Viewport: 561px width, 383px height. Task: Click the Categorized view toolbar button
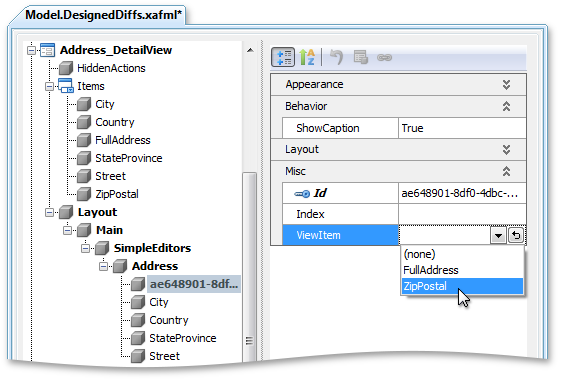[x=283, y=57]
